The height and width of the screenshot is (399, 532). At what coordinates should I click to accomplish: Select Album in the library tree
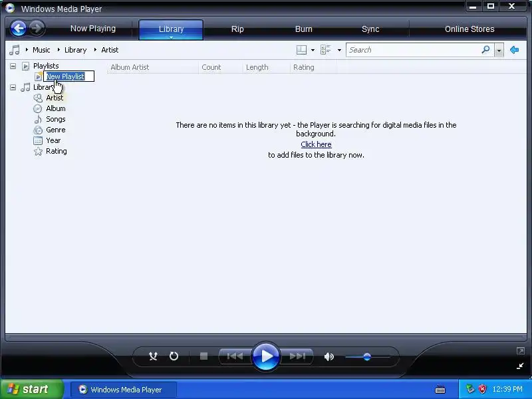(x=56, y=108)
